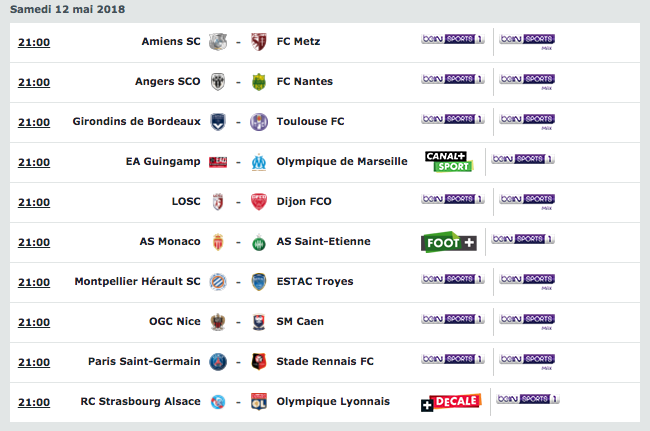Viewport: 650px width, 431px height.
Task: Click the Canal+ Décalé channel logo
Action: click(x=451, y=402)
